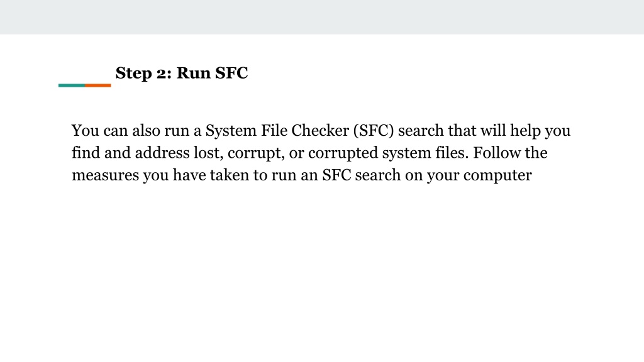
Task: Click the words "System File Checker"
Action: tap(277, 131)
